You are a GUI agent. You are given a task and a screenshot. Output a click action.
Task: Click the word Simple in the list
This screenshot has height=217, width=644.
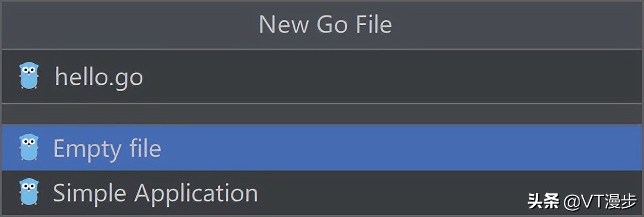tap(90, 193)
